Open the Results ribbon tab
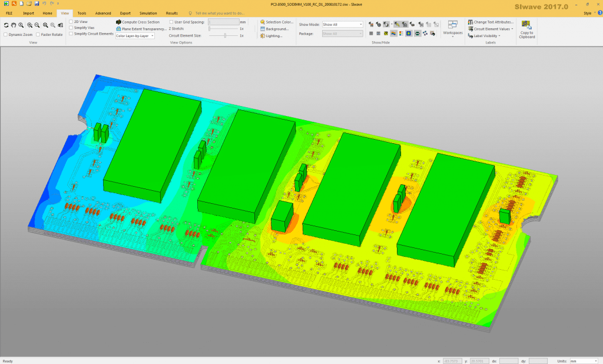Screen dimensions: 603x364 click(171, 13)
